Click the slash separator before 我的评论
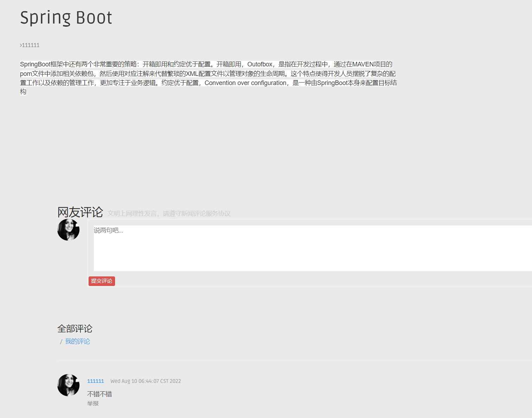The height and width of the screenshot is (418, 532). (x=60, y=341)
